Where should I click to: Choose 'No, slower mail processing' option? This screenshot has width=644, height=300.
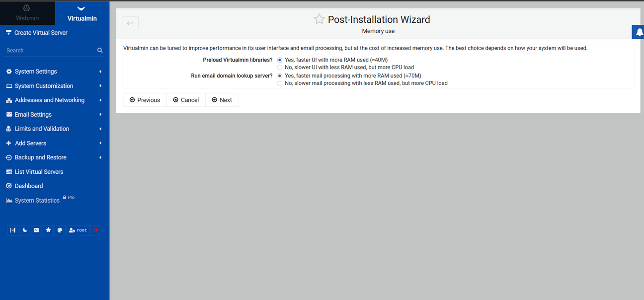(x=280, y=83)
